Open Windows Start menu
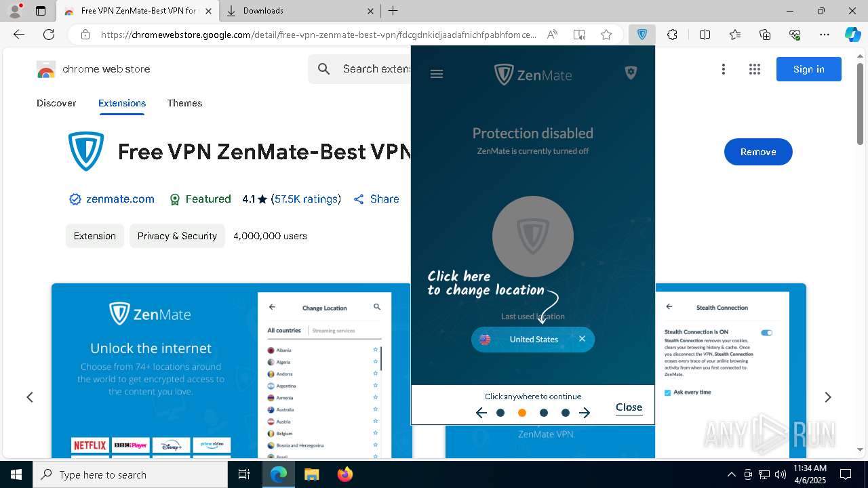 [x=16, y=474]
